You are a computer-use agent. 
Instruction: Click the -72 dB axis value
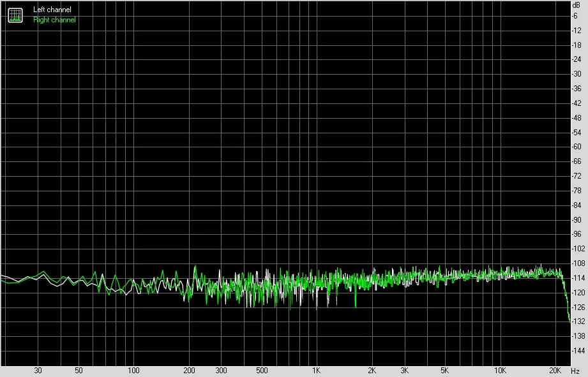tap(577, 176)
